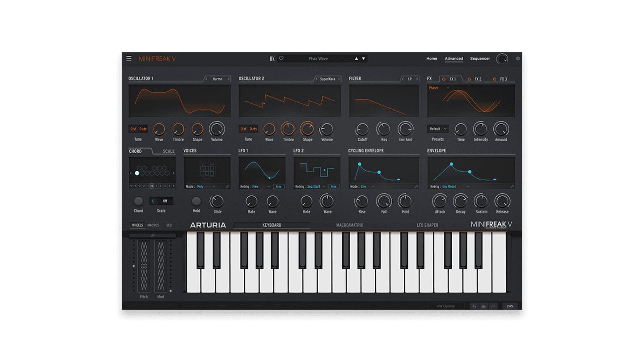Select previous Oscillator 1 type arrow
Screen dimensions: 644x362
click(206, 79)
